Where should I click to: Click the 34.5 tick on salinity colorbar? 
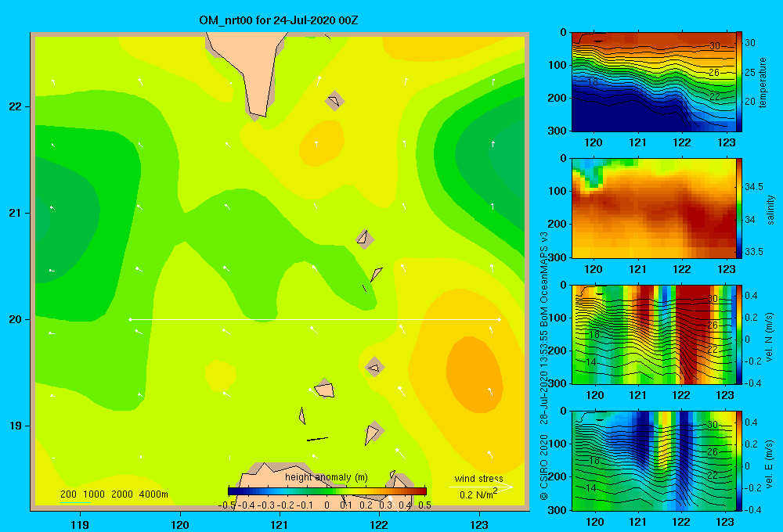pos(754,187)
